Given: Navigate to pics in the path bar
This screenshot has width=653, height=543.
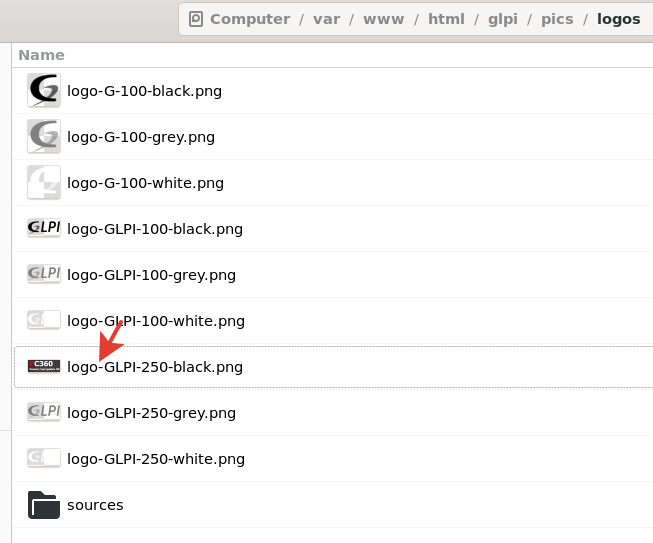Looking at the screenshot, I should click(x=557, y=20).
